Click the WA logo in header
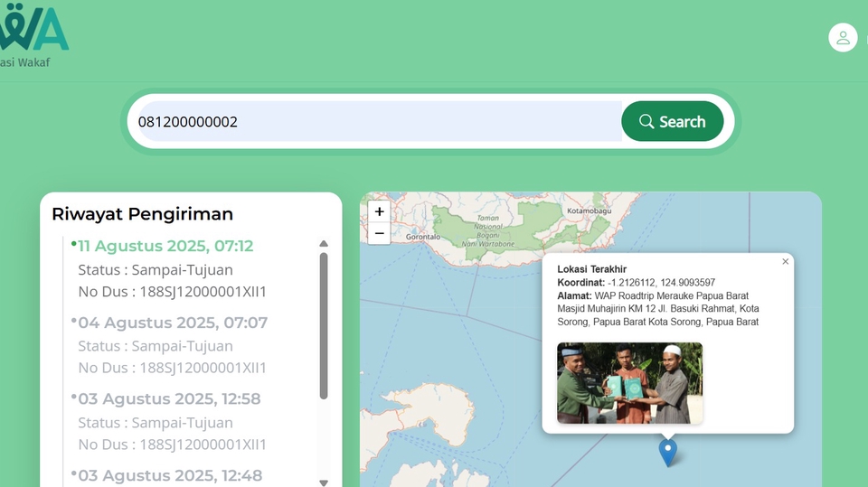 (x=34, y=29)
